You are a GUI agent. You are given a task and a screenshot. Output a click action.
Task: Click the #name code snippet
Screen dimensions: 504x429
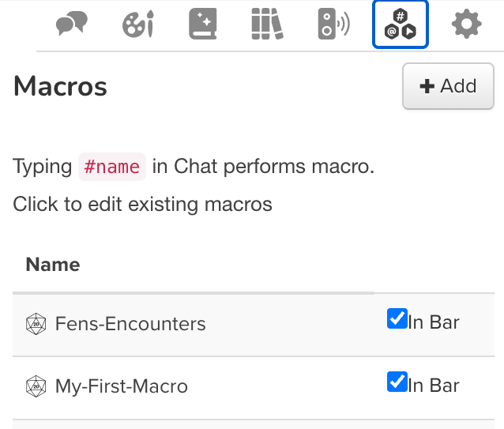[x=112, y=167]
